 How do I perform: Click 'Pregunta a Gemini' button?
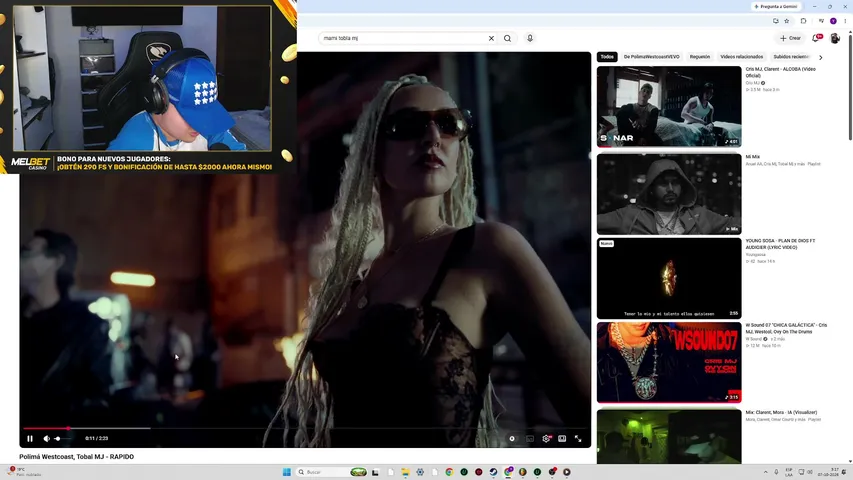(776, 7)
